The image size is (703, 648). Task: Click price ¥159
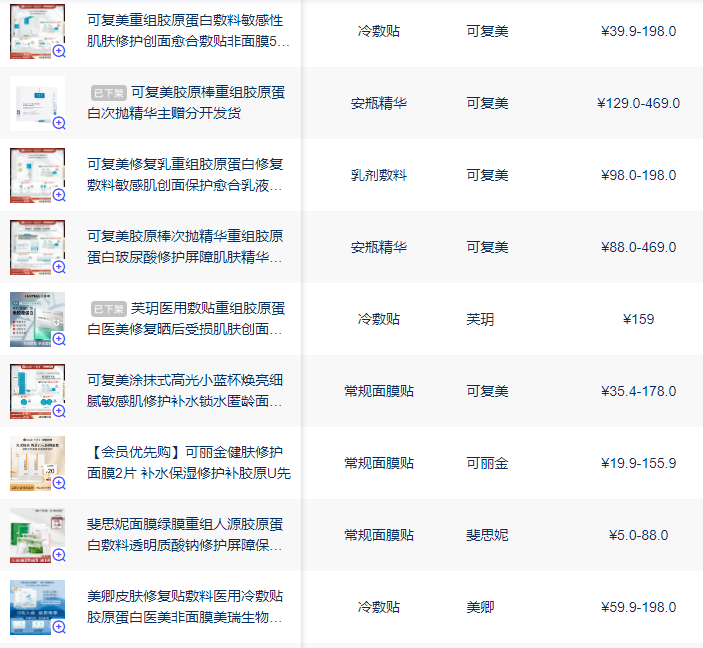click(x=638, y=319)
